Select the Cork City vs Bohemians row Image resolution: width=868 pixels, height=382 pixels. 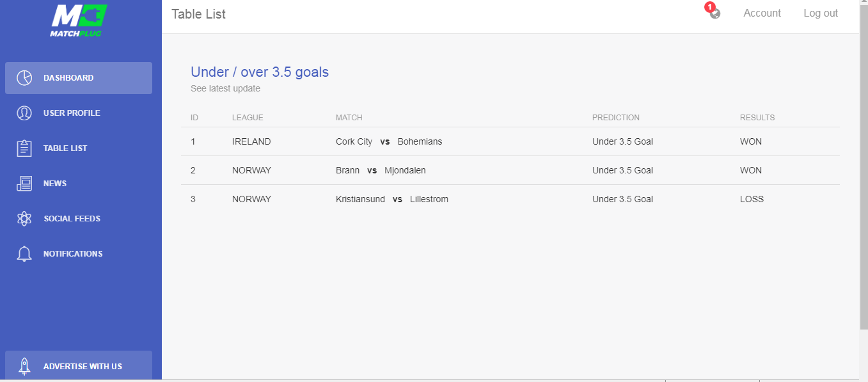[x=510, y=141]
